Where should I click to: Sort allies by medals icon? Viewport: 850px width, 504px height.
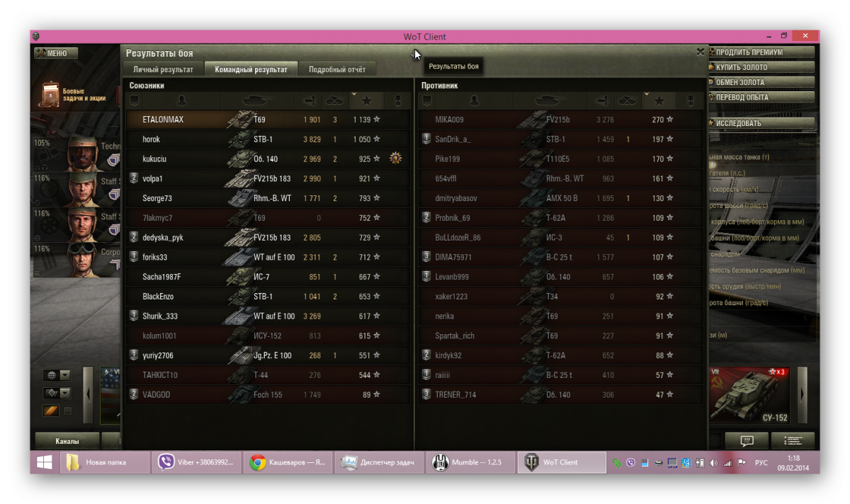tap(398, 101)
